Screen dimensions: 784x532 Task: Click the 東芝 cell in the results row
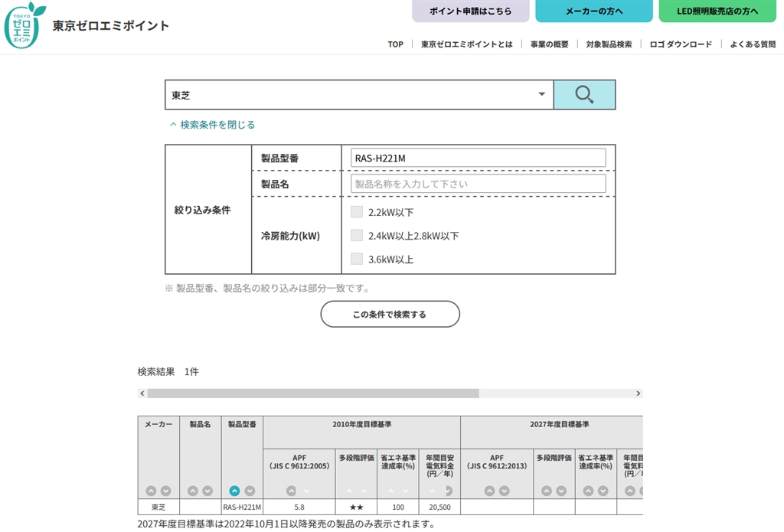(158, 507)
